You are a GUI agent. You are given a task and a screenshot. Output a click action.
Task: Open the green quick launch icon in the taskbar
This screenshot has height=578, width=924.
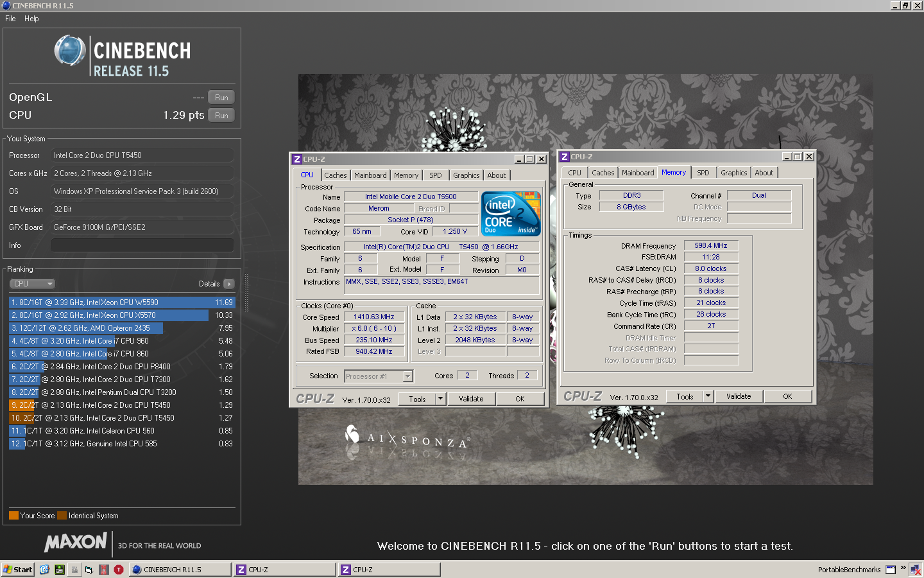[x=59, y=569]
